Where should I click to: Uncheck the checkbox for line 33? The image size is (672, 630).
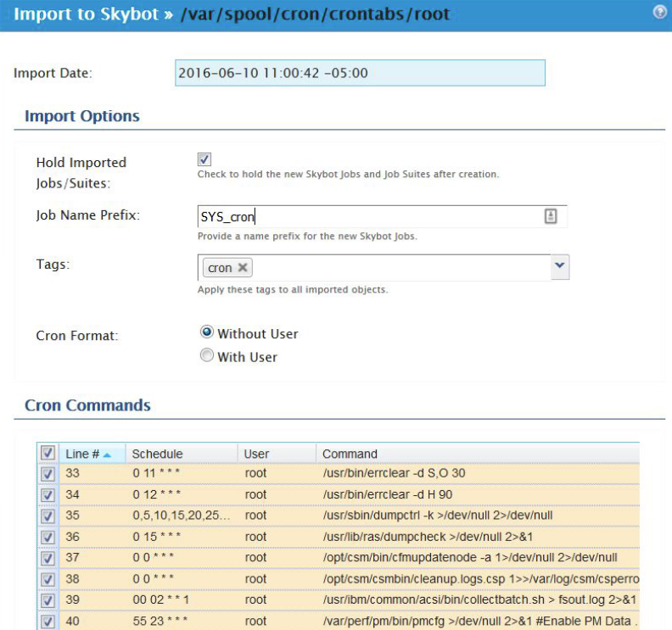(x=48, y=474)
